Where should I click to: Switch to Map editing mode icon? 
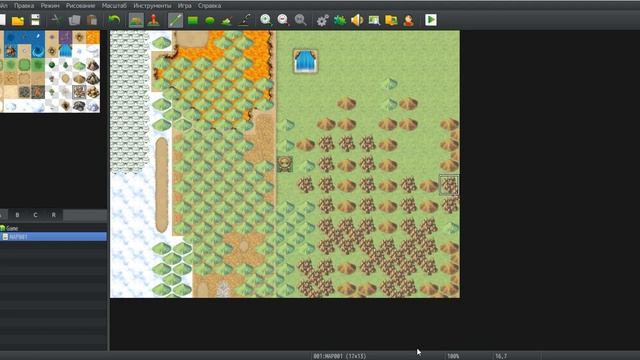(136, 20)
